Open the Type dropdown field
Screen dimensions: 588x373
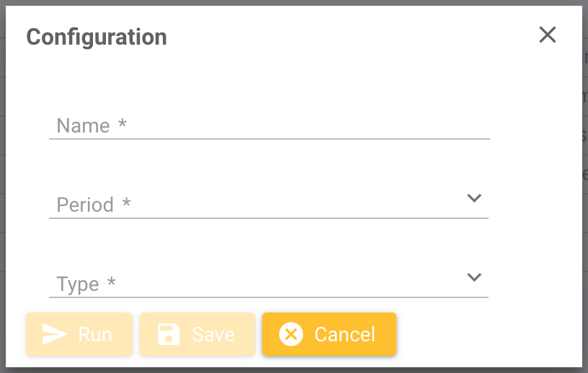pyautogui.click(x=268, y=284)
